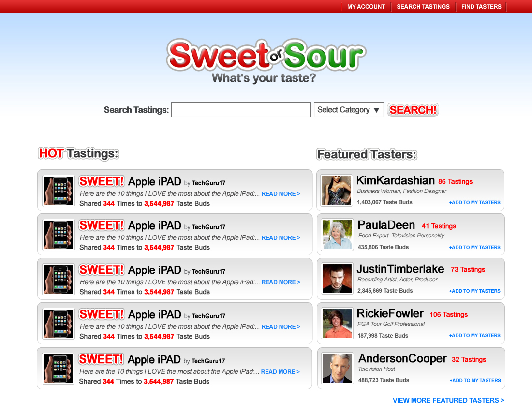Expand the Select Category dropdown
The width and height of the screenshot is (532, 413).
tap(349, 110)
